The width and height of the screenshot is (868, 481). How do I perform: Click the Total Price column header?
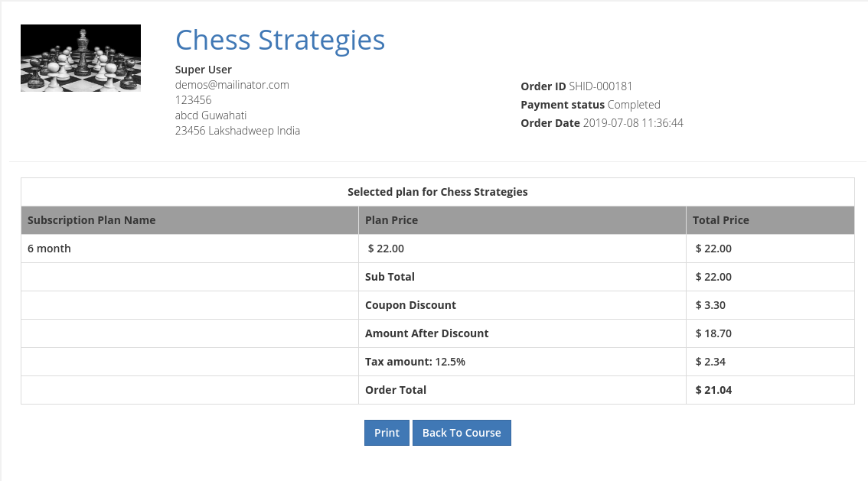[x=720, y=220]
